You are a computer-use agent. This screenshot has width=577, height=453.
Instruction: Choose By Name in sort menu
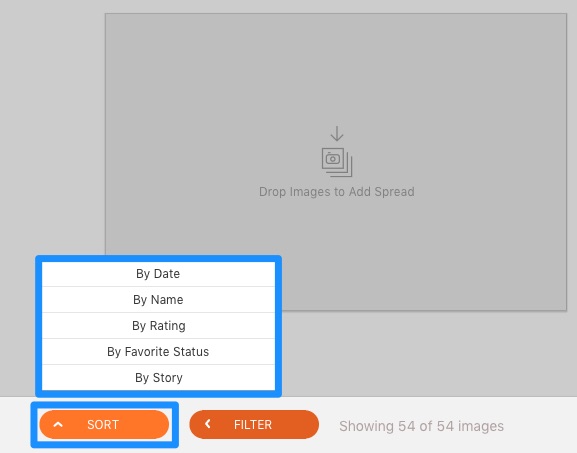[158, 300]
